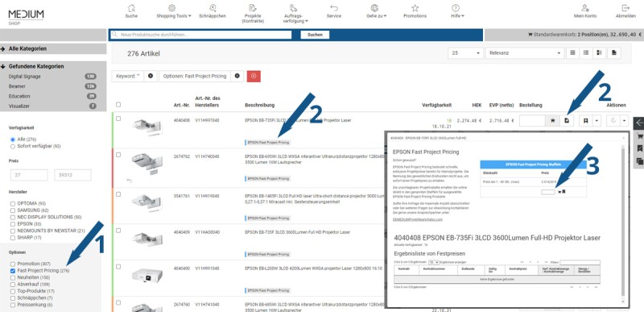Click Fast Project Pricing badge on EB-735Fi
This screenshot has width=644, height=312.
pos(267,143)
